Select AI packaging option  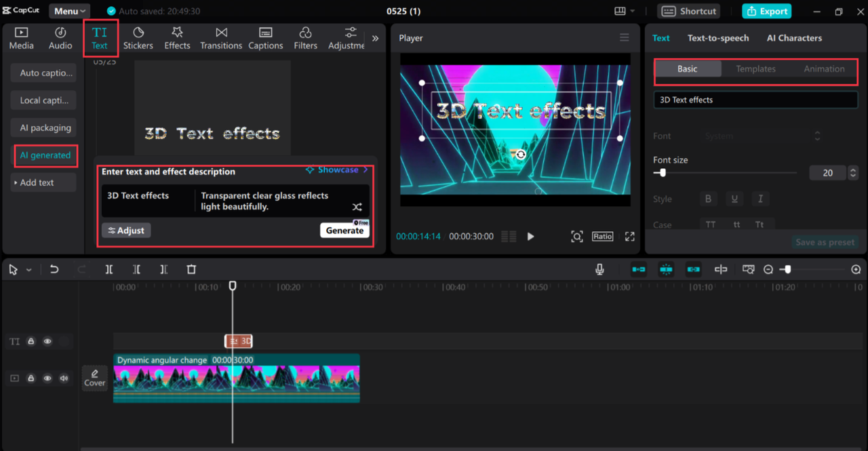[x=43, y=128]
